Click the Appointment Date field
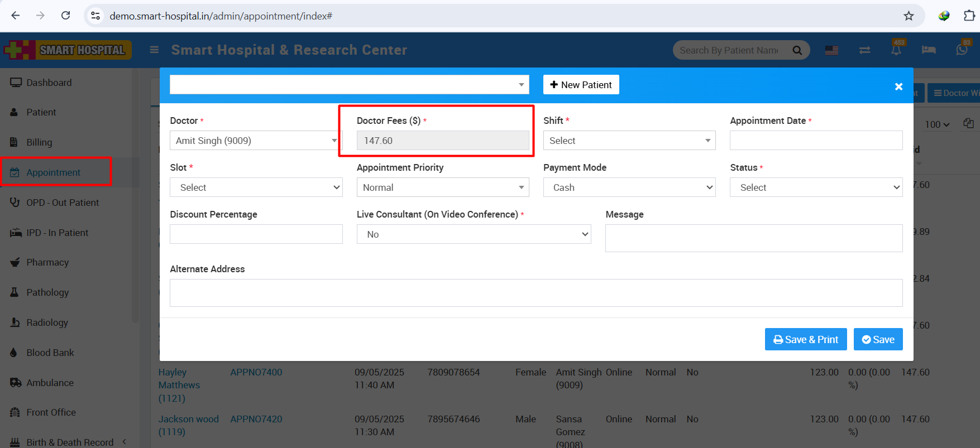This screenshot has height=448, width=980. click(x=816, y=141)
